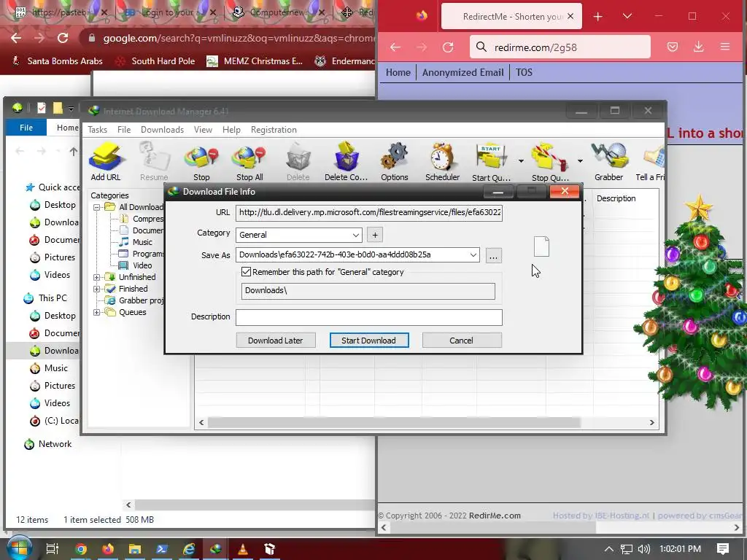Expand the Finished category node

pyautogui.click(x=97, y=289)
